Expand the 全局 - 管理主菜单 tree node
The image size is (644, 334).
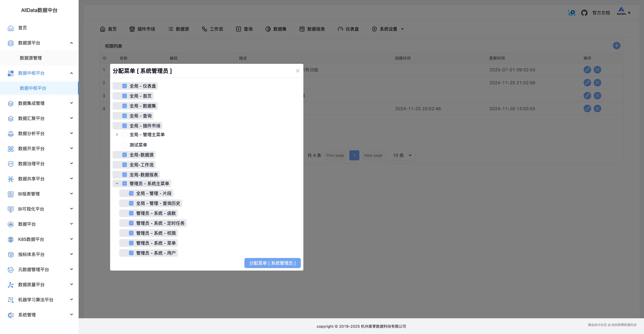[x=117, y=135]
